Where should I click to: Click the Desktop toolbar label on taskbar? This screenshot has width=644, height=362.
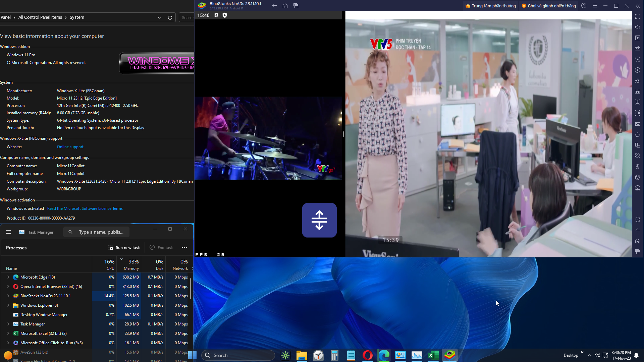pos(571,355)
